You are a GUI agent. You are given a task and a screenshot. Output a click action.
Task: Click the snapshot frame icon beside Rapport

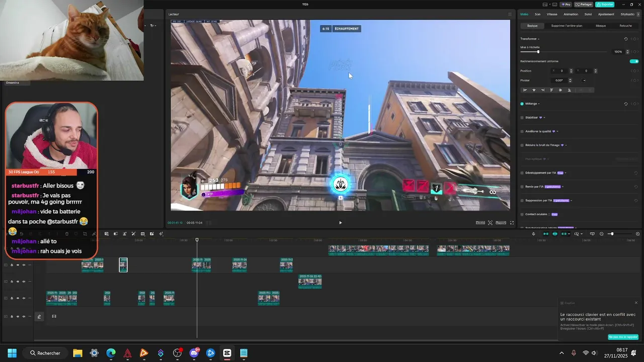[490, 223]
